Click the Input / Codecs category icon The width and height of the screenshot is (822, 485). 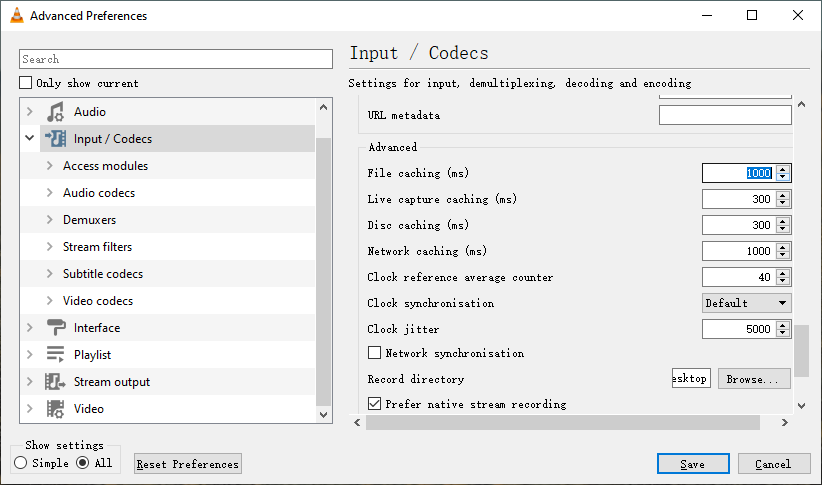(55, 138)
